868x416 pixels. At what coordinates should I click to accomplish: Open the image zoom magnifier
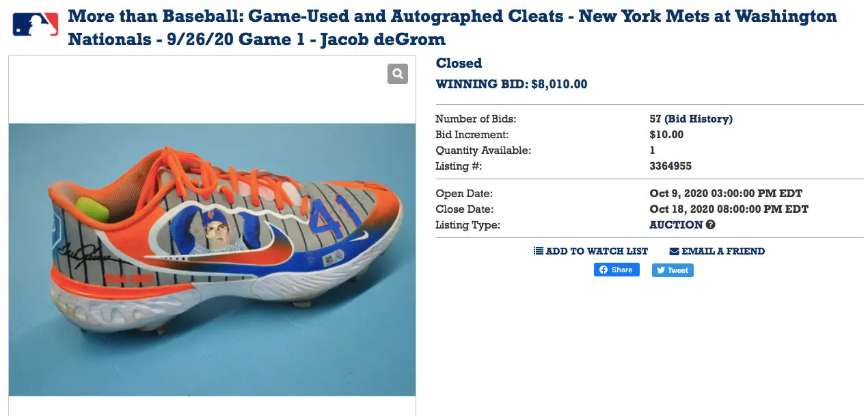[397, 74]
